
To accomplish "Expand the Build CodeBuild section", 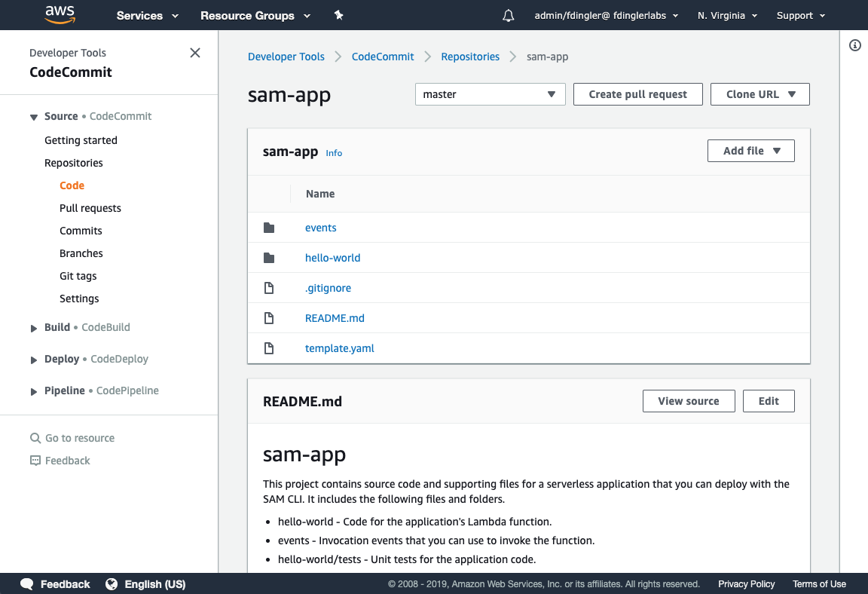I will click(x=34, y=328).
